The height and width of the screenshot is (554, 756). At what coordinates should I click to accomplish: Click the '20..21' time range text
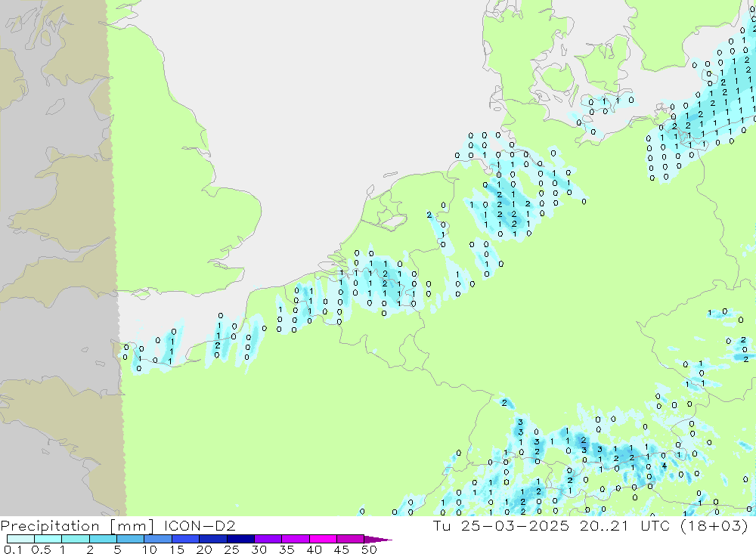(605, 525)
